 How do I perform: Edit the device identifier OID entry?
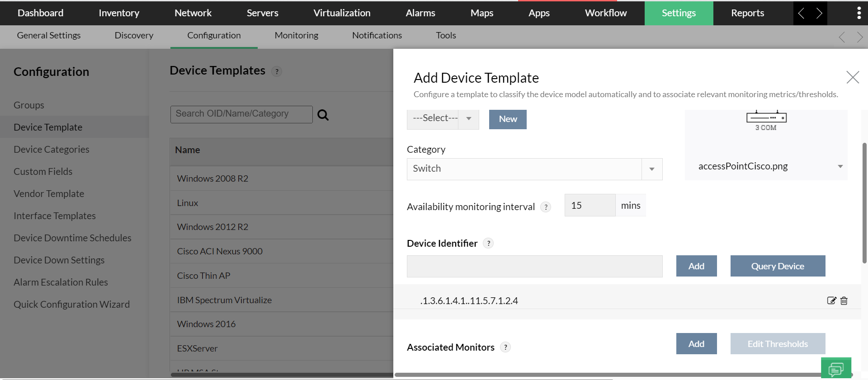pos(831,300)
